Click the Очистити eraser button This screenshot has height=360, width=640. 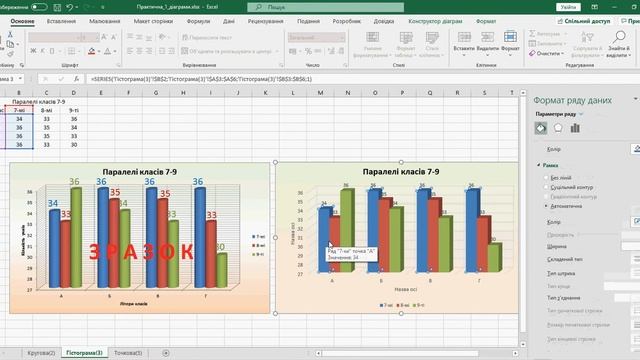click(546, 53)
